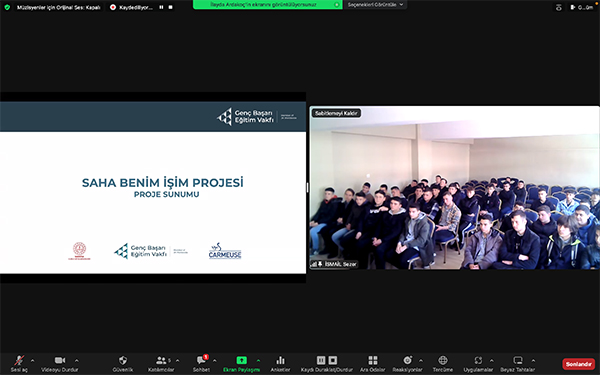
Task: Click the divider handle between slide and video
Action: [x=307, y=187]
